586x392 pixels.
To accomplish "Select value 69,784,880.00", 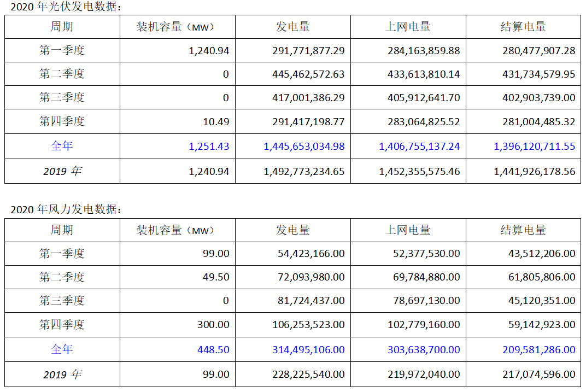I will point(426,277).
